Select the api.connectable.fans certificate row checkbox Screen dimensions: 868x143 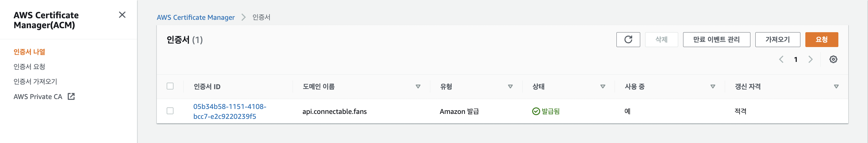(170, 111)
